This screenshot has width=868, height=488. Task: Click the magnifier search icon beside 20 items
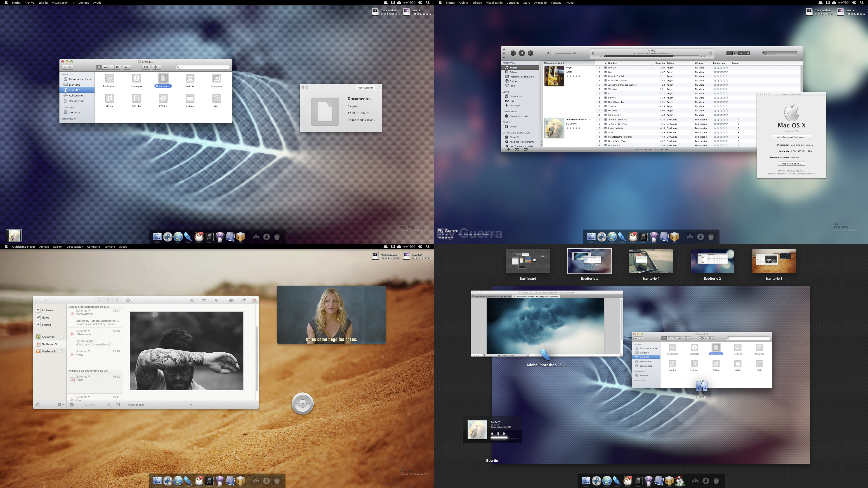point(109,404)
